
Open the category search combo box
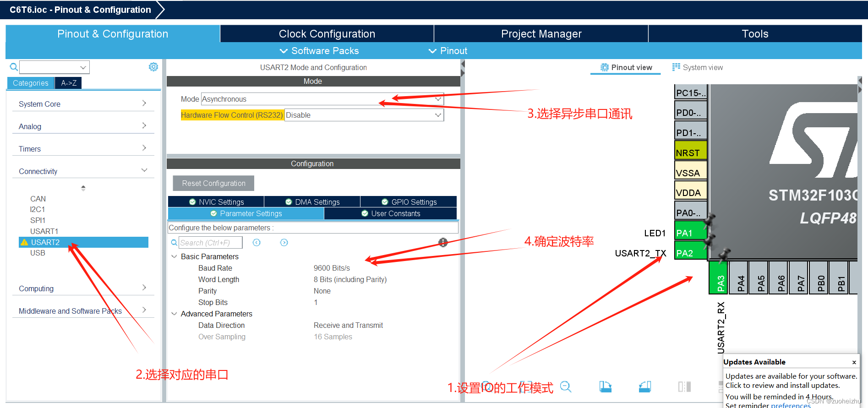pos(55,67)
